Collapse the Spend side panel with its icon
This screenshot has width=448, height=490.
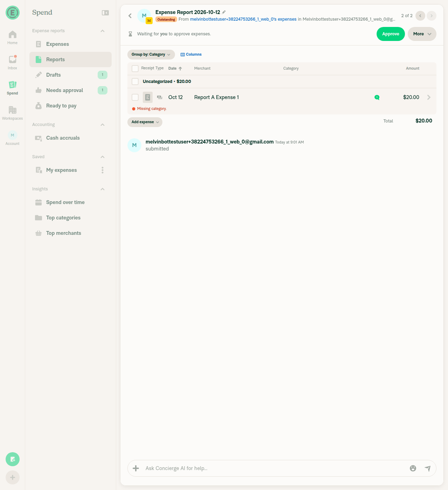tap(105, 13)
